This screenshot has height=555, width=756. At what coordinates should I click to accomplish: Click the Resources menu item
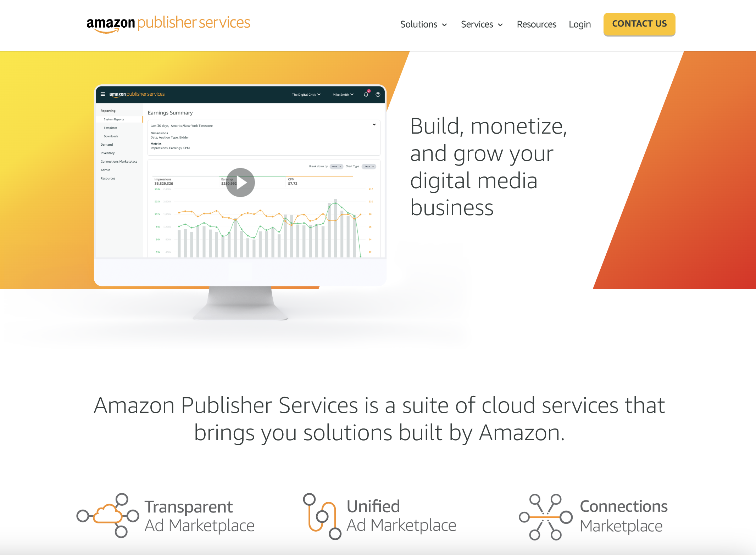(535, 24)
